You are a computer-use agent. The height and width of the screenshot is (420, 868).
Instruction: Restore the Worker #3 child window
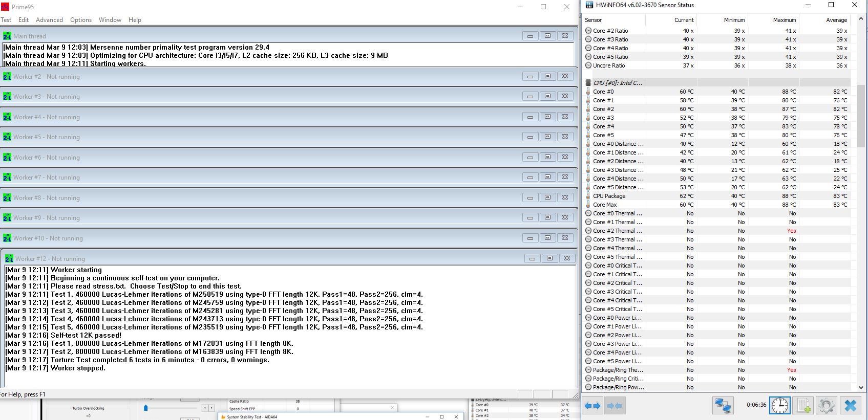tap(547, 96)
